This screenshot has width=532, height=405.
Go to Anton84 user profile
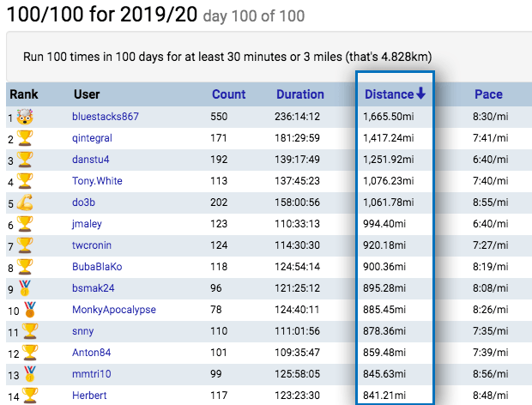[94, 352]
